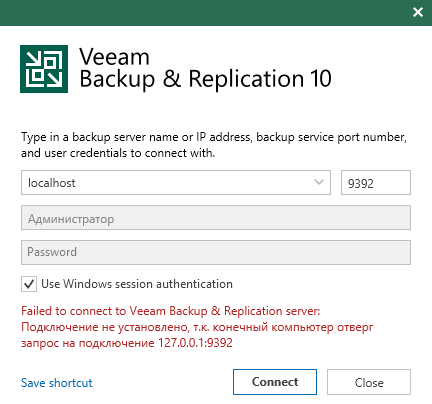Click the 127.0.0.1:9392 address in the error
Screen dimensions: 432x404
tap(195, 343)
